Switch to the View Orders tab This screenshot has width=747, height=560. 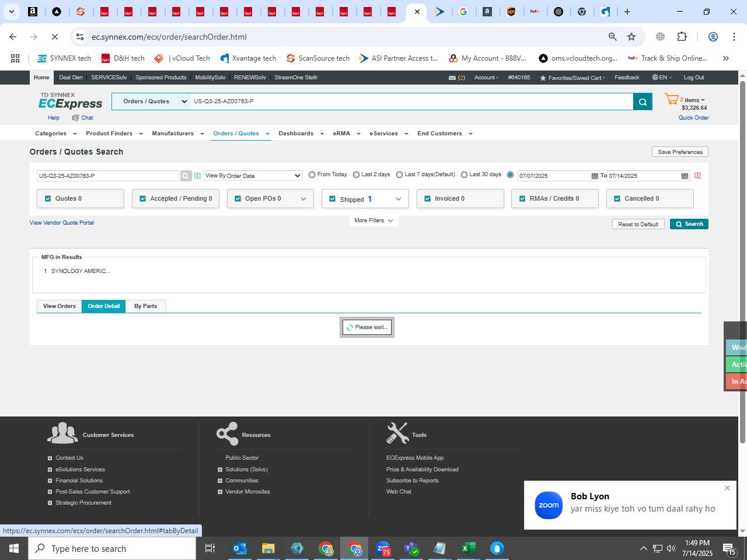(59, 306)
